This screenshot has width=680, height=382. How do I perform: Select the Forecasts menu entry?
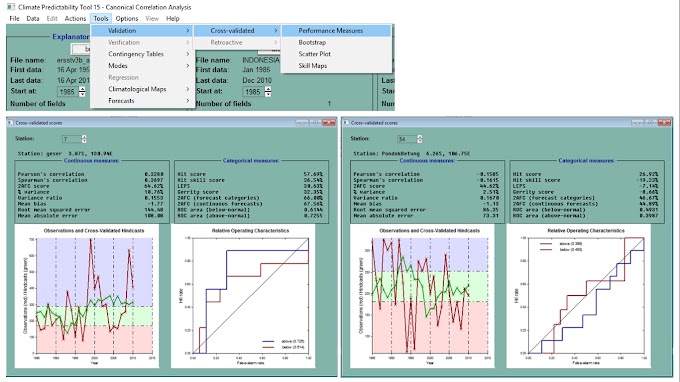pos(142,101)
